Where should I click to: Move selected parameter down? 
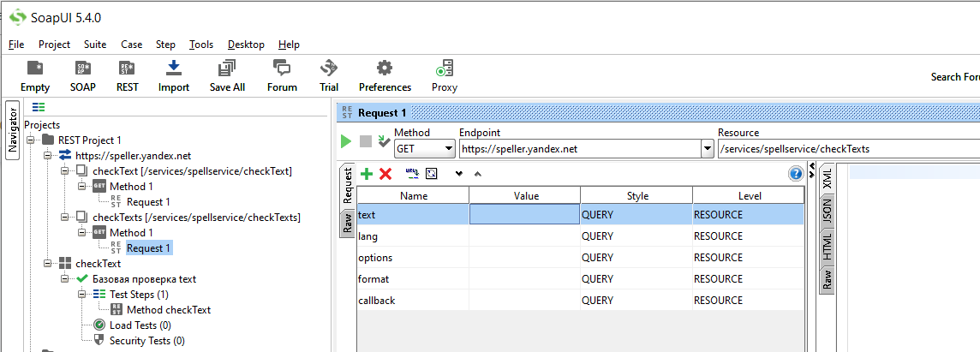tap(459, 174)
